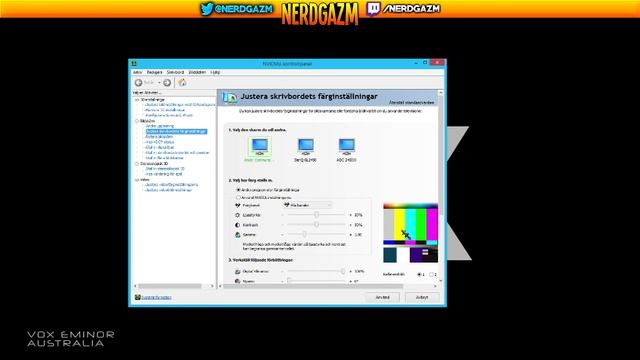Open the change resolution item under Bildskärm
640x360 pixels.
[x=160, y=126]
